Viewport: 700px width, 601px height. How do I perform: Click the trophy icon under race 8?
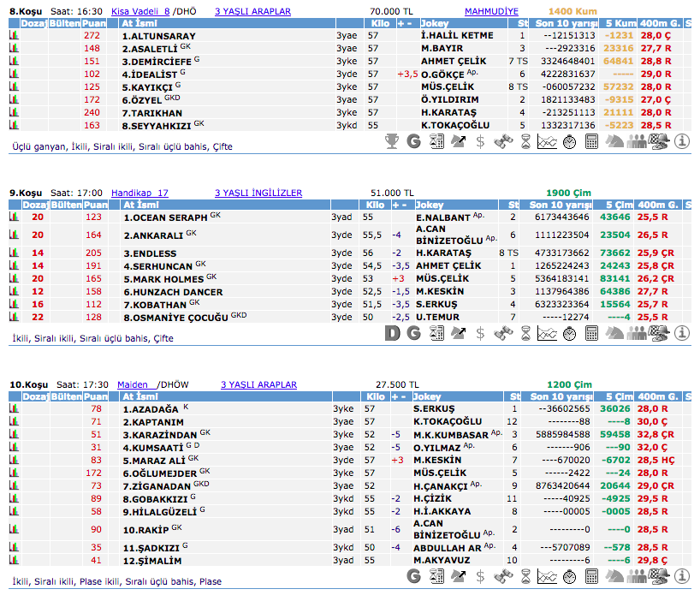[392, 141]
